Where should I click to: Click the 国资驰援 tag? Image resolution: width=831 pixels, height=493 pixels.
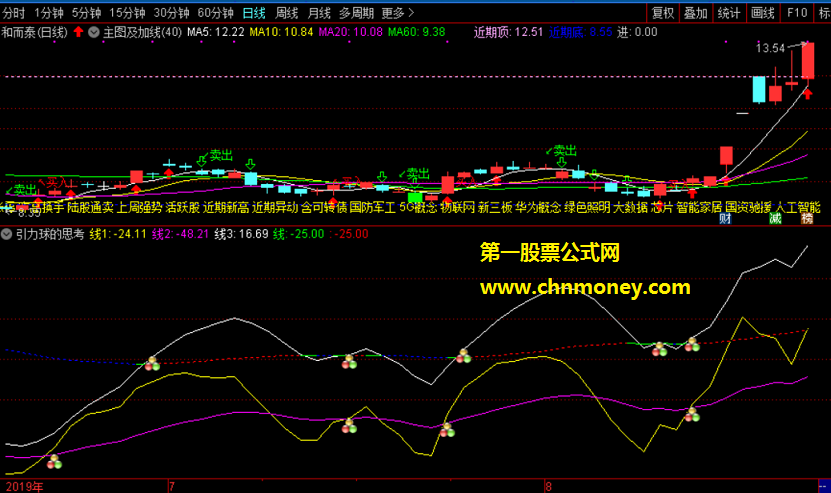pos(748,207)
